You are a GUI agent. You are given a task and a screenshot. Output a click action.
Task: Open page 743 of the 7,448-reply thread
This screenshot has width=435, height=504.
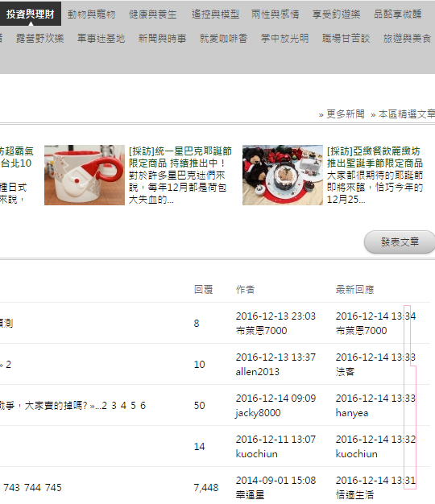11,488
